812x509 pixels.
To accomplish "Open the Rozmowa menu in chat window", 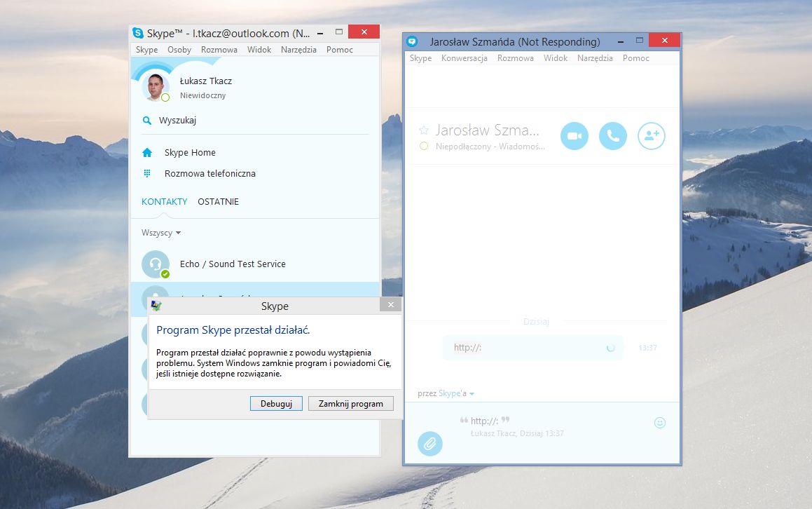I will [515, 58].
